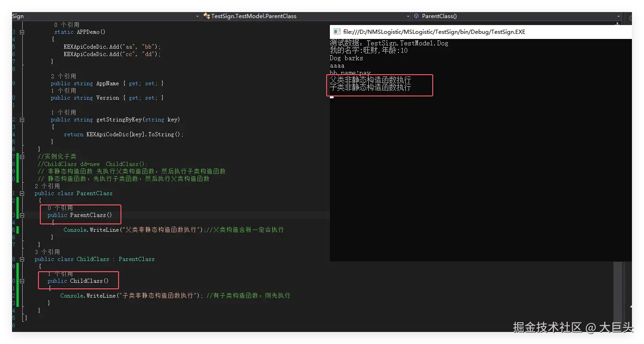The height and width of the screenshot is (344, 644).
Task: Click the return KEXApiCodeDic[key].ToString() line
Action: click(124, 134)
